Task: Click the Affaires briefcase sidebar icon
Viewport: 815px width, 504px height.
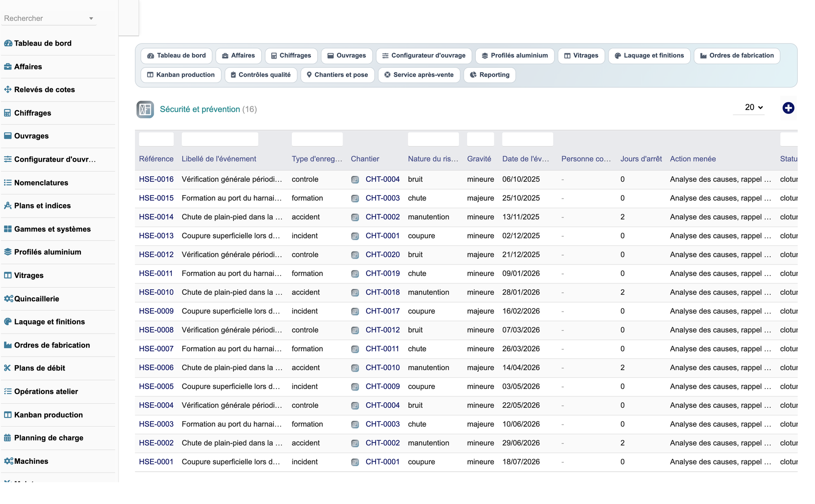Action: coord(8,67)
